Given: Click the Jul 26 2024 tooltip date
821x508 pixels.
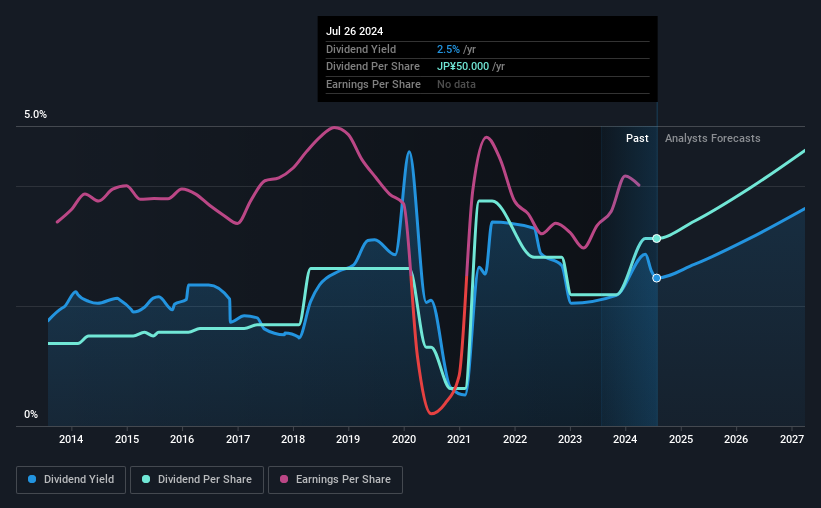Looking at the screenshot, I should 354,31.
